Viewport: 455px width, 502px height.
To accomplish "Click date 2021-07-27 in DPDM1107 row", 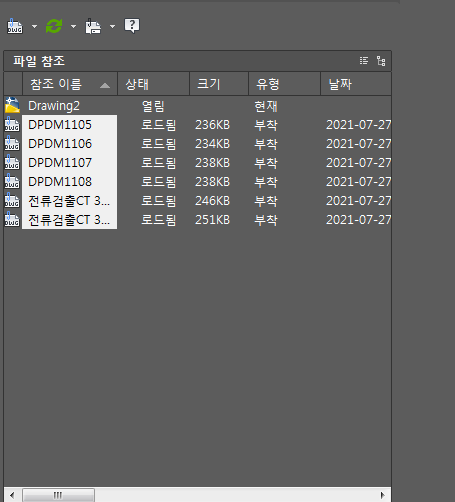I will coord(358,163).
